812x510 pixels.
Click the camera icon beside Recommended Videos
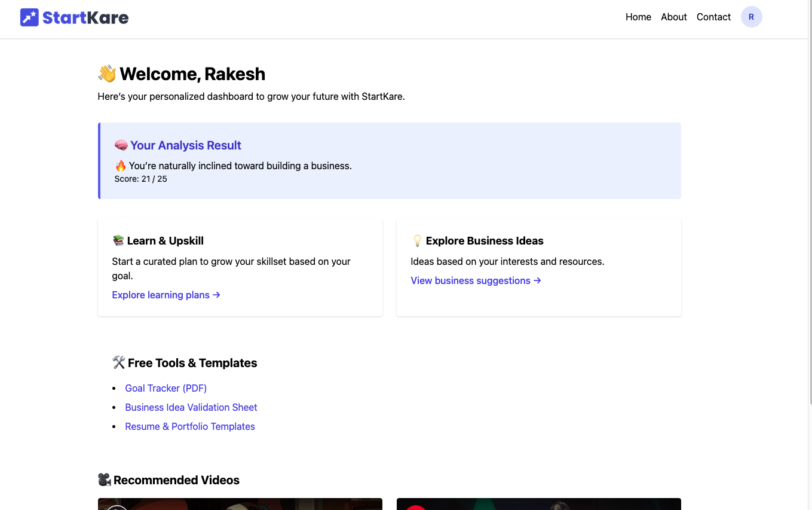pyautogui.click(x=105, y=480)
